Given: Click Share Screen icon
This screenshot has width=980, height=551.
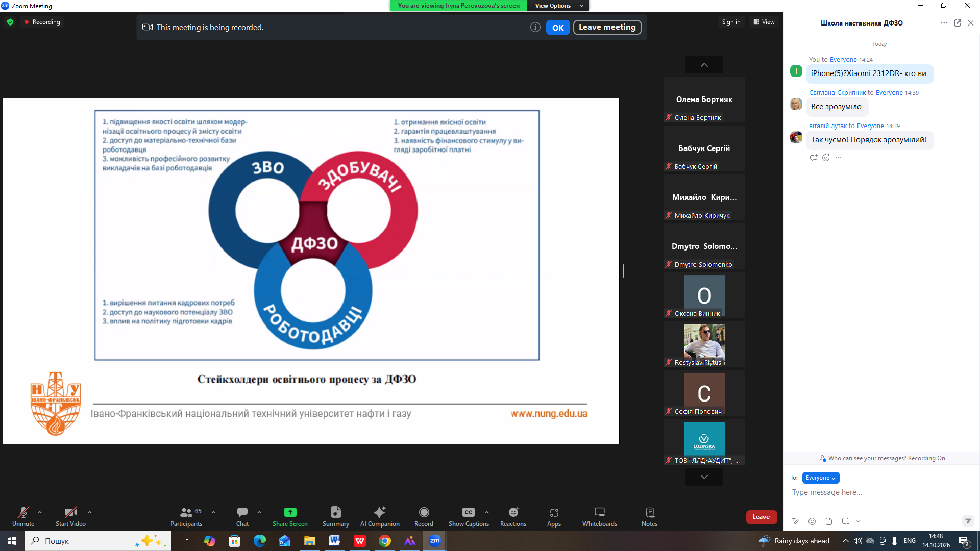Looking at the screenshot, I should [290, 512].
